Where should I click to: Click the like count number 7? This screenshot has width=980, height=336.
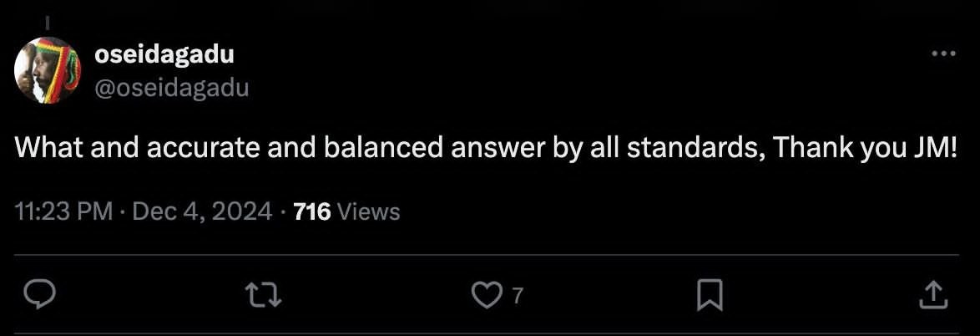(x=517, y=295)
